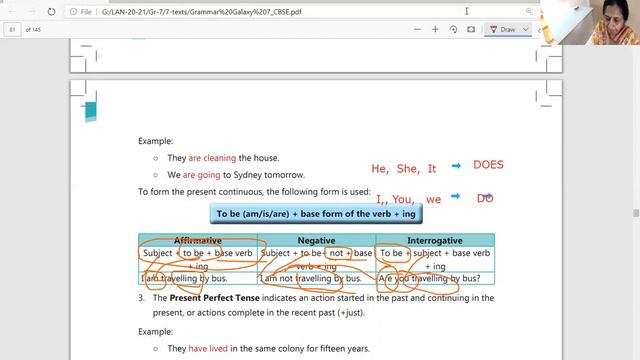Image resolution: width=640 pixels, height=360 pixels.
Task: Click the browser back arrow
Action: pos(12,12)
